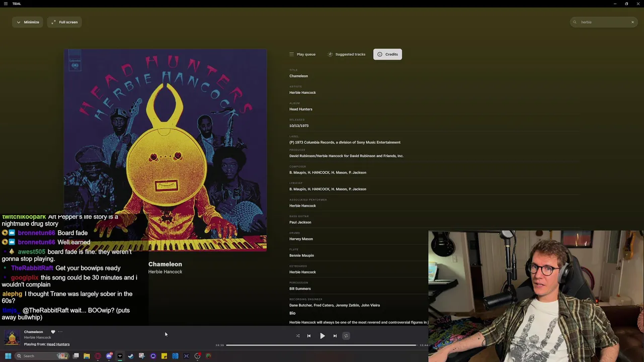Open the yellow Sticky Notes taskbar icon
Screen dimensions: 644x362
coord(164,356)
